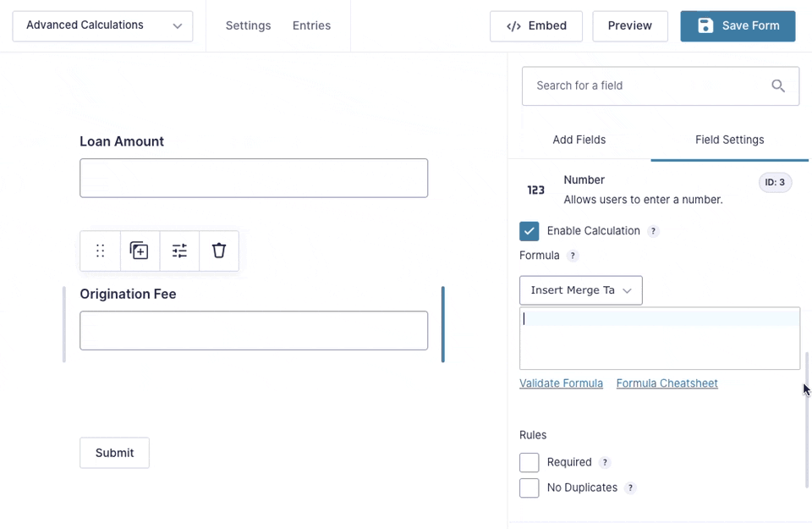Image resolution: width=812 pixels, height=529 pixels.
Task: Open the Advanced Calculations form dropdown
Action: tap(102, 26)
